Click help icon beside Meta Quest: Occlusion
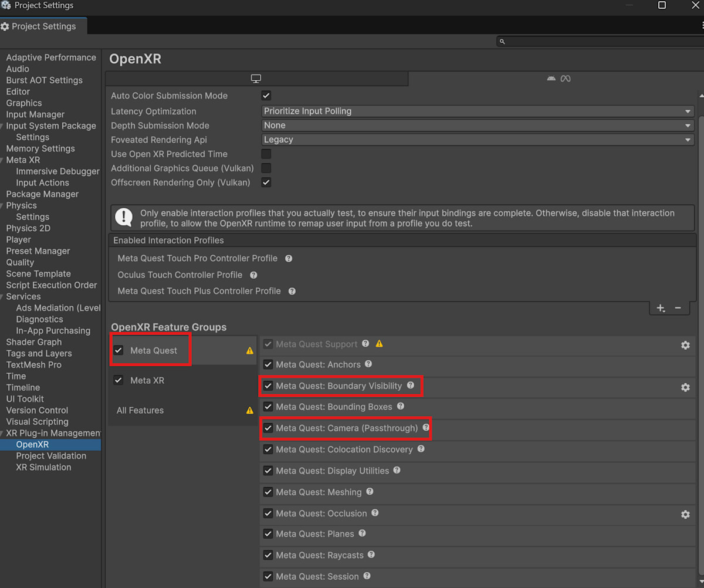This screenshot has width=704, height=588. coord(375,513)
